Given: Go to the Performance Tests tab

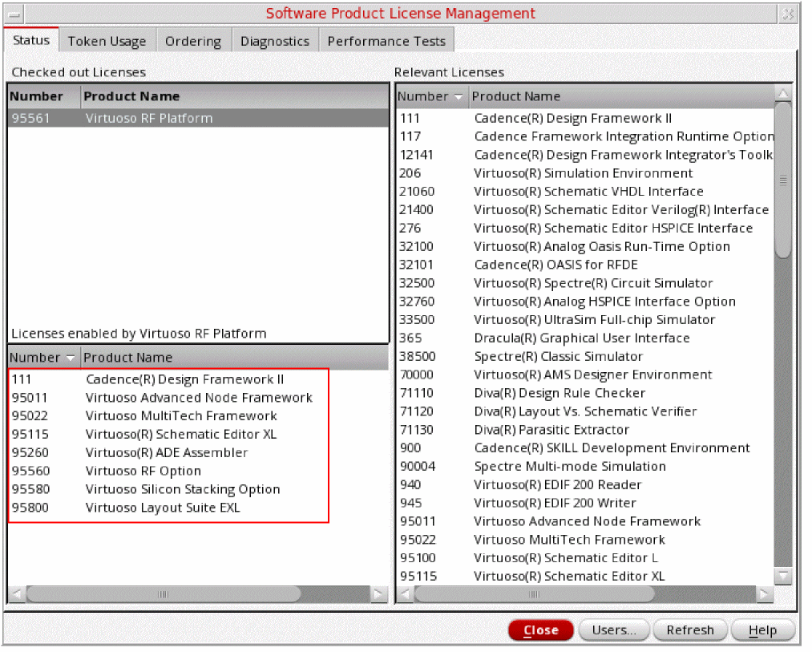Looking at the screenshot, I should tap(386, 41).
